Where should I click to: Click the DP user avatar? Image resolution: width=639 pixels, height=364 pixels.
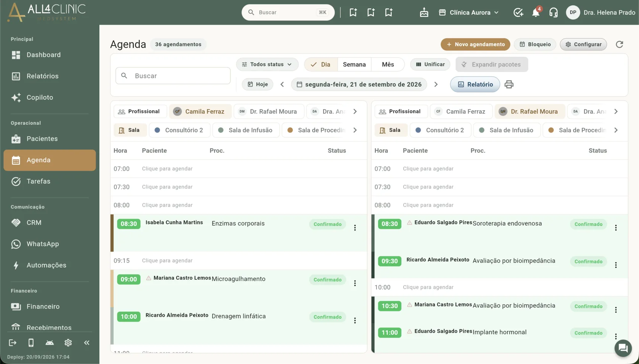tap(573, 12)
